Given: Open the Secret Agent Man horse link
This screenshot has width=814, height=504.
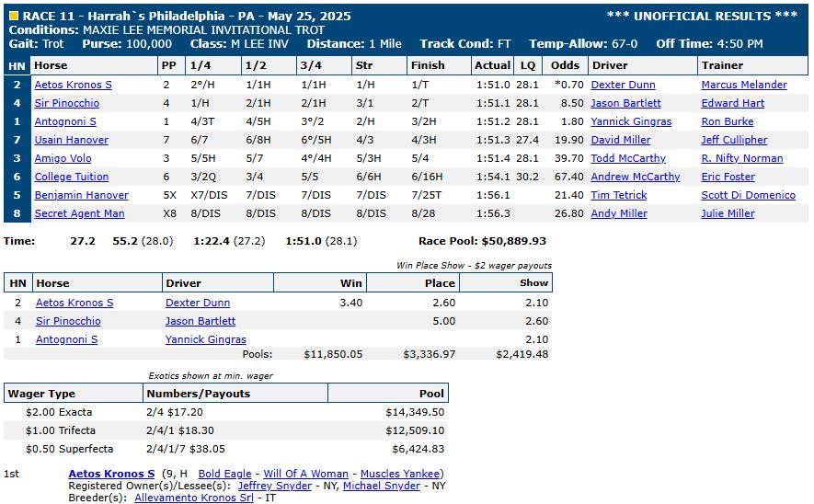Looking at the screenshot, I should click(79, 213).
